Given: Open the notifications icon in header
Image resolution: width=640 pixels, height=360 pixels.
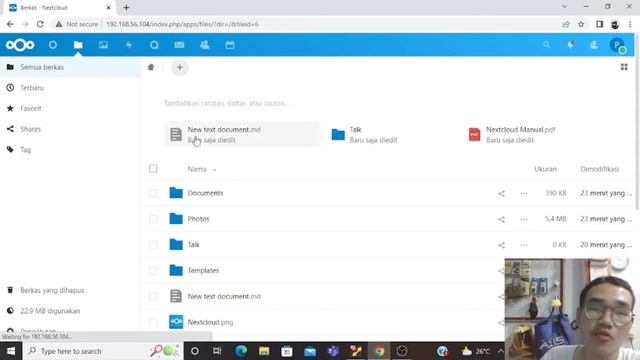Looking at the screenshot, I should tap(571, 45).
